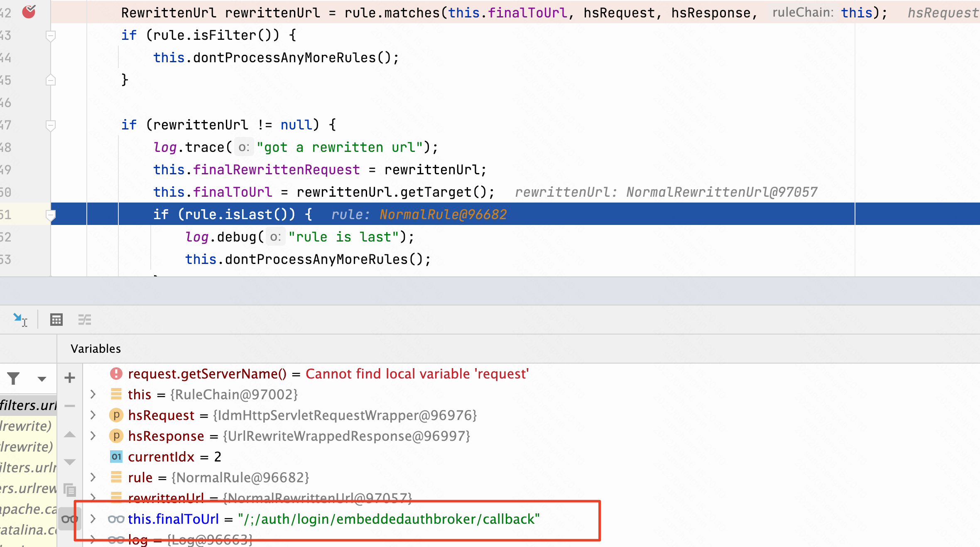Click the object icon beside 'rule' variable
980x547 pixels.
(x=116, y=477)
